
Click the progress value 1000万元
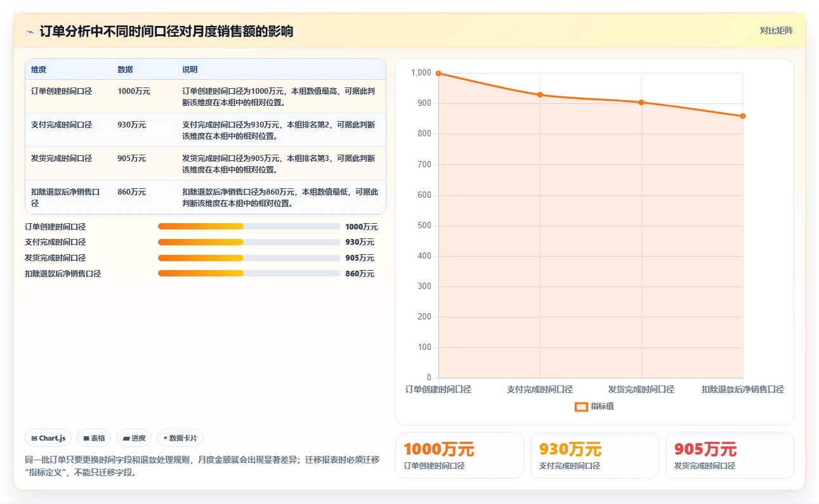click(362, 226)
